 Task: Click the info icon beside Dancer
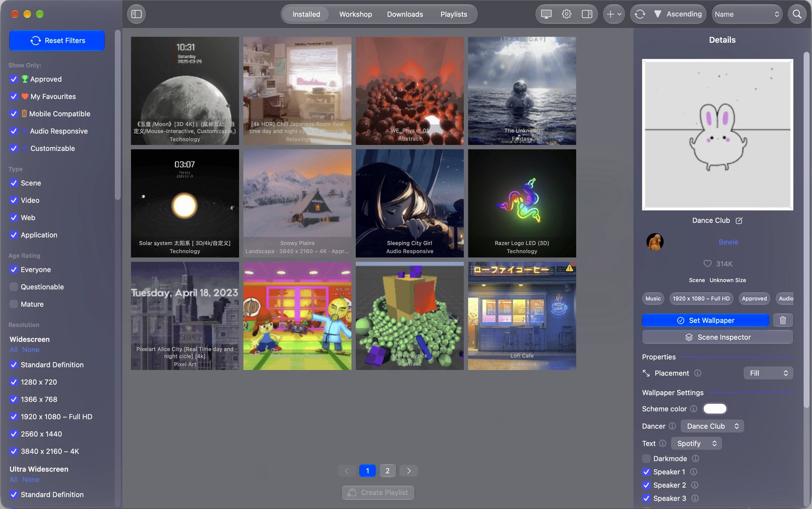[672, 426]
